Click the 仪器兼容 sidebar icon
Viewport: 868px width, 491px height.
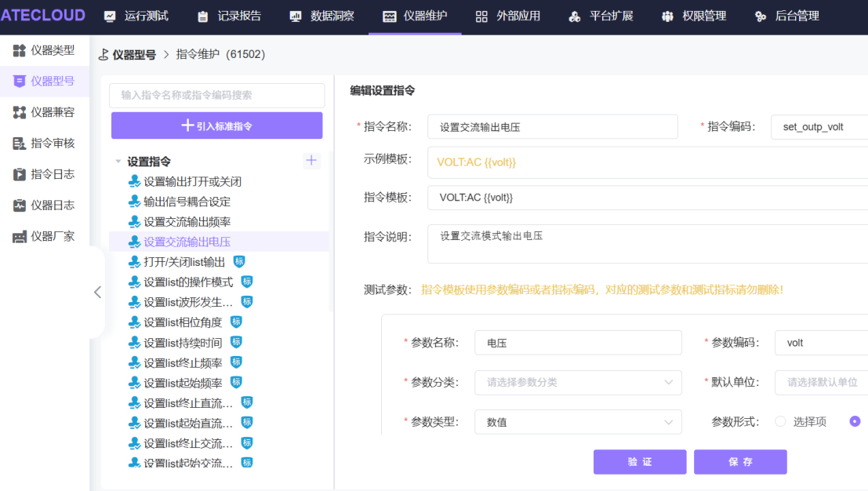click(x=20, y=112)
